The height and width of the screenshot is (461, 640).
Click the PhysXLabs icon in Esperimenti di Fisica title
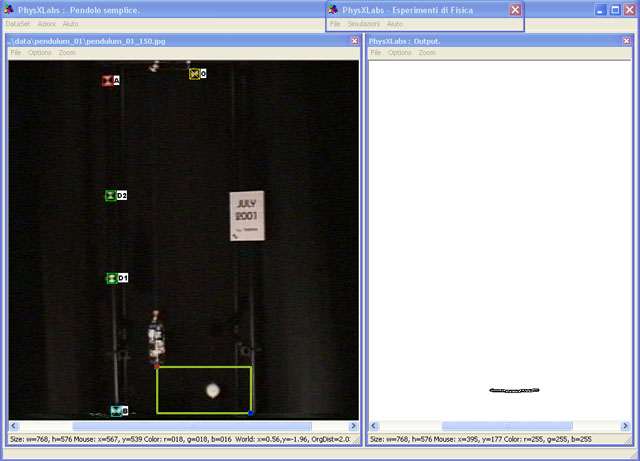coord(333,9)
